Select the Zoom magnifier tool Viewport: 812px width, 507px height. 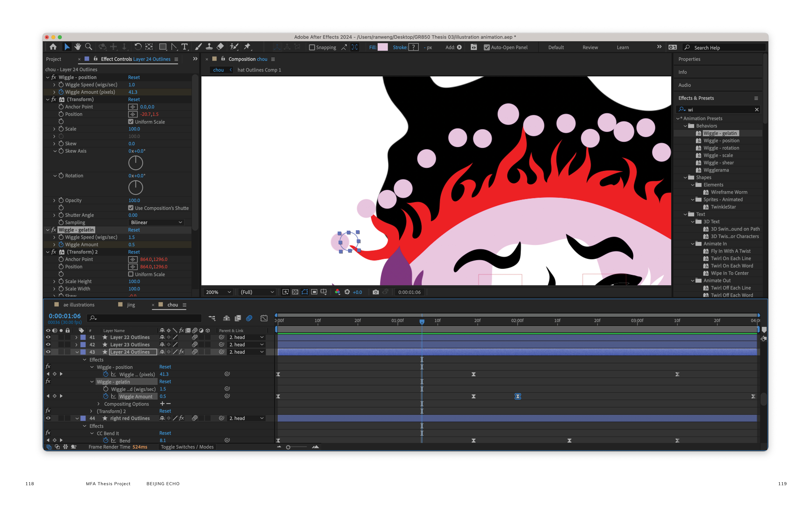pos(89,47)
